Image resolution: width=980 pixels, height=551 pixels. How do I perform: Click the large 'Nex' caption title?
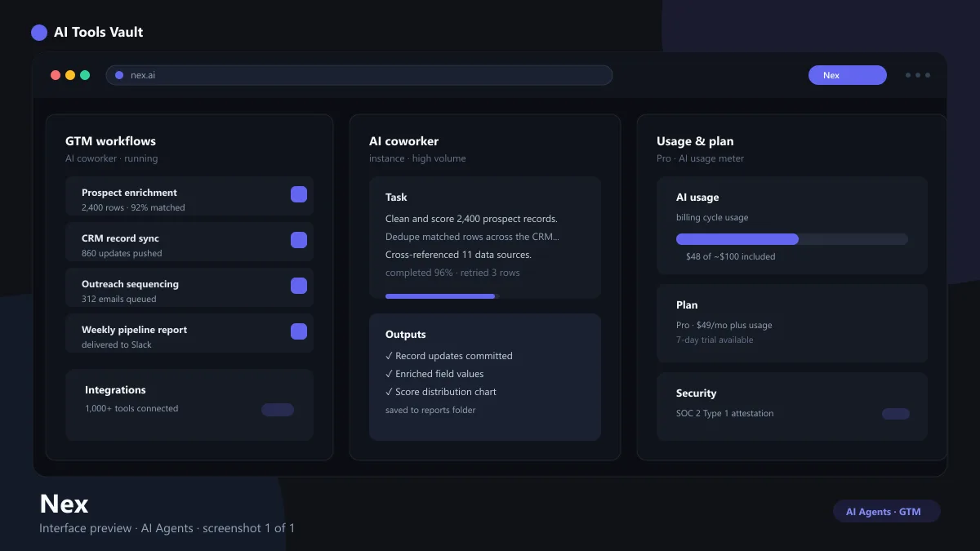(x=64, y=503)
